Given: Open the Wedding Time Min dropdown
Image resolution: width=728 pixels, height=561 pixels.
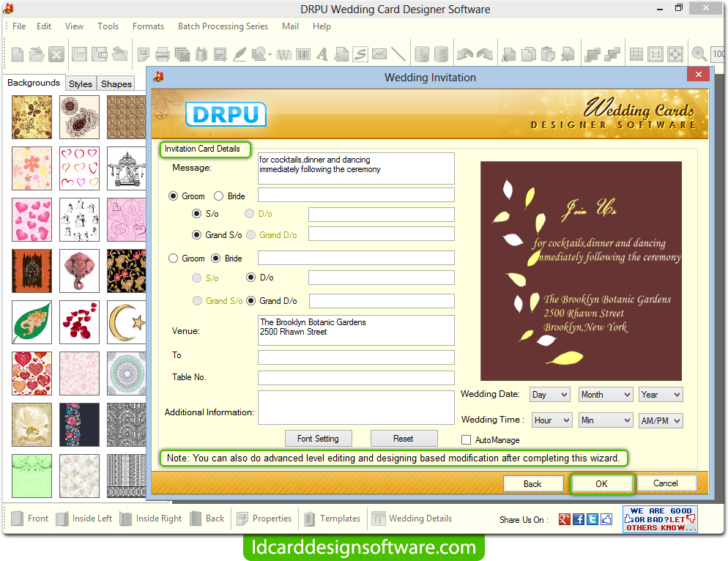Looking at the screenshot, I should pos(606,420).
